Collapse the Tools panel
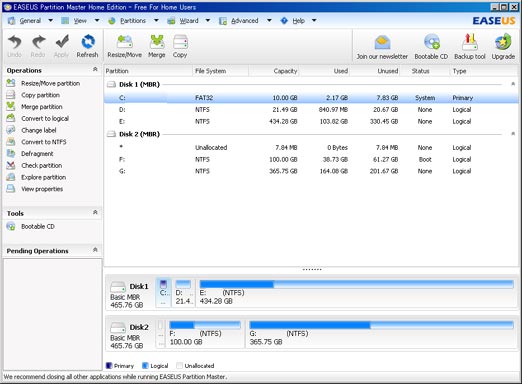Viewport: 522px width, 384px height. click(95, 212)
